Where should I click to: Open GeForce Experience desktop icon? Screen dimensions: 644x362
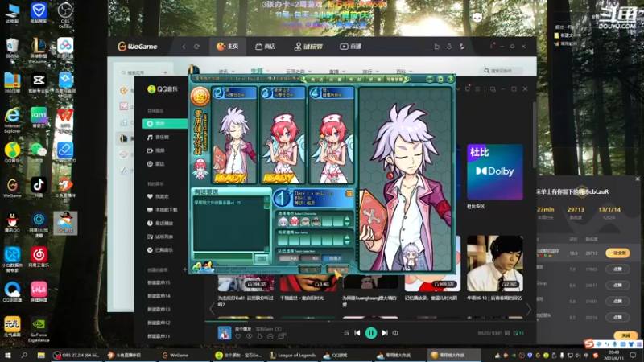pos(39,330)
